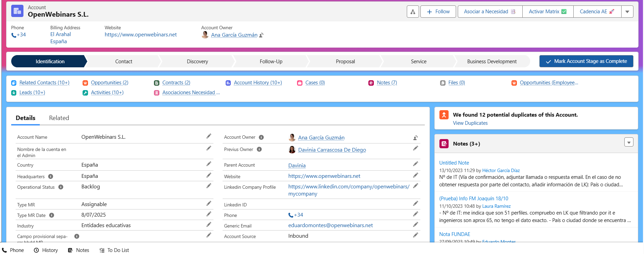644x254 pixels.
Task: Select the Proposal stage
Action: coord(345,62)
